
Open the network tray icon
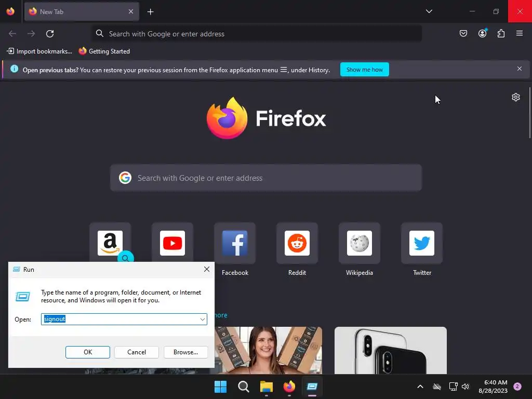[x=453, y=387]
